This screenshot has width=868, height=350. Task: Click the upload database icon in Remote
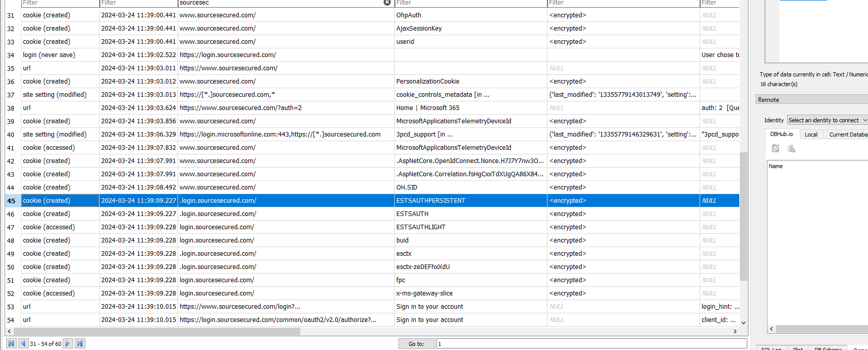pos(791,148)
